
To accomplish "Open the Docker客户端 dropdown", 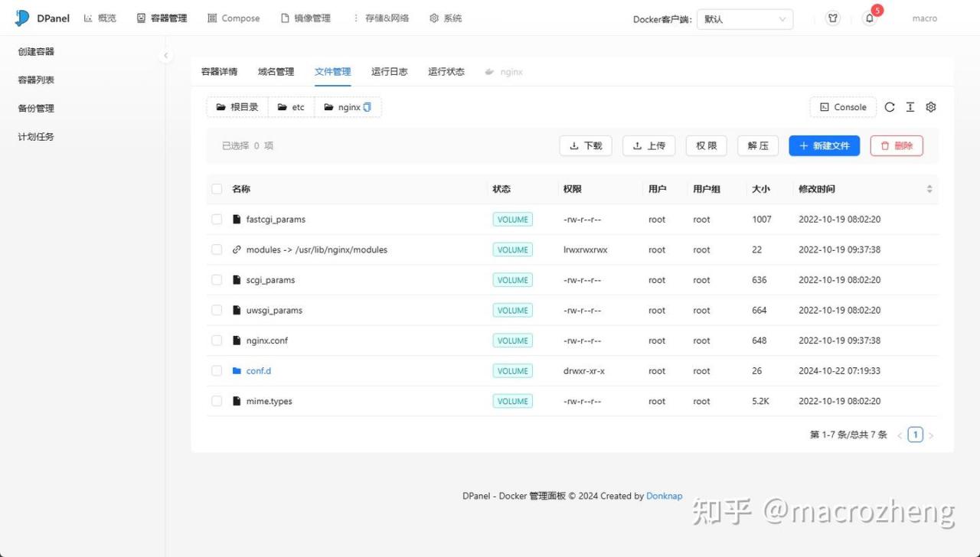I will 745,19.
